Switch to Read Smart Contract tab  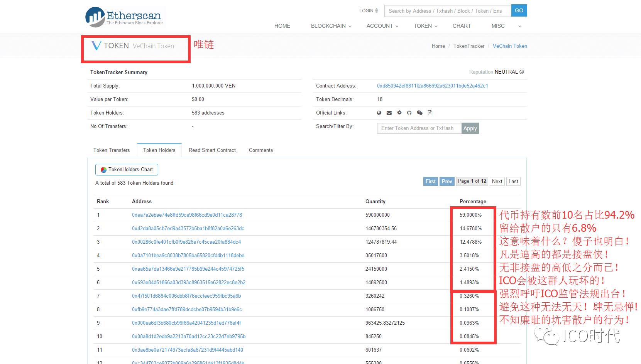point(212,150)
